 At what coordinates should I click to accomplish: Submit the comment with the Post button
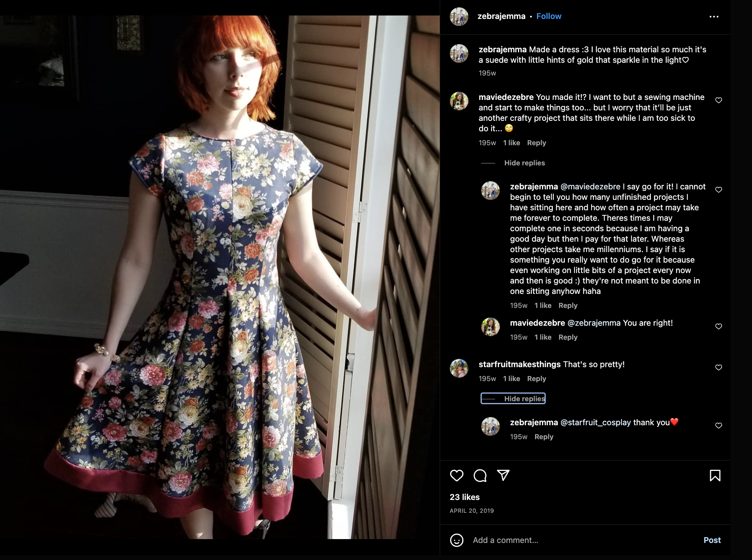712,540
